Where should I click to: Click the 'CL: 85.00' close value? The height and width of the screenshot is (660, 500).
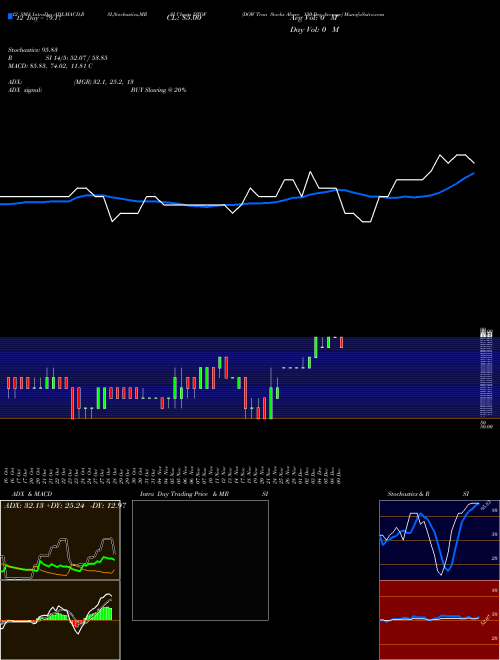tap(184, 19)
